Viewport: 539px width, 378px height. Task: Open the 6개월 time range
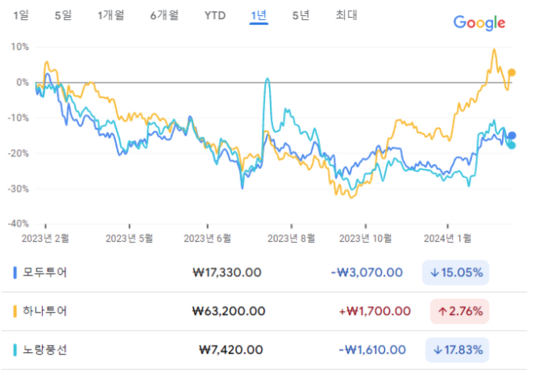[x=164, y=15]
